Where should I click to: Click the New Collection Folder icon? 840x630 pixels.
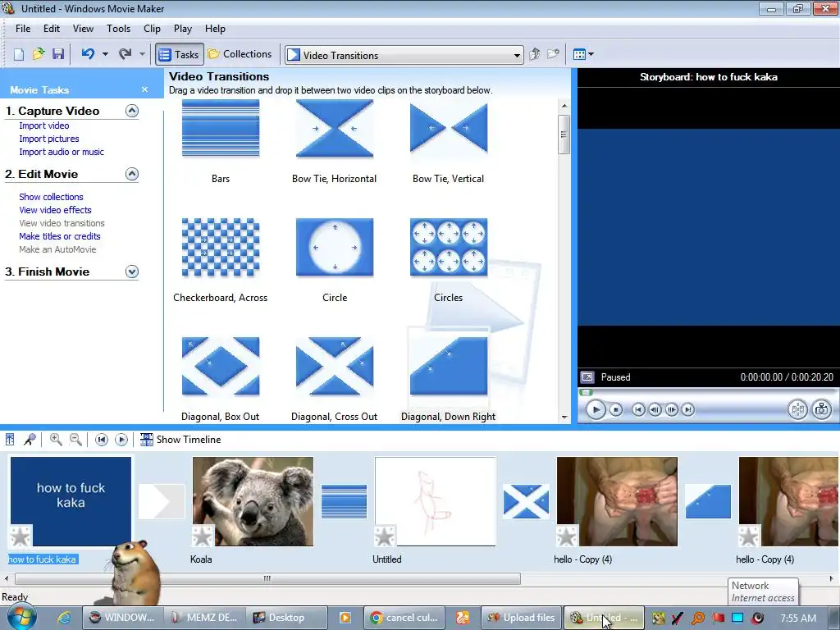click(553, 54)
